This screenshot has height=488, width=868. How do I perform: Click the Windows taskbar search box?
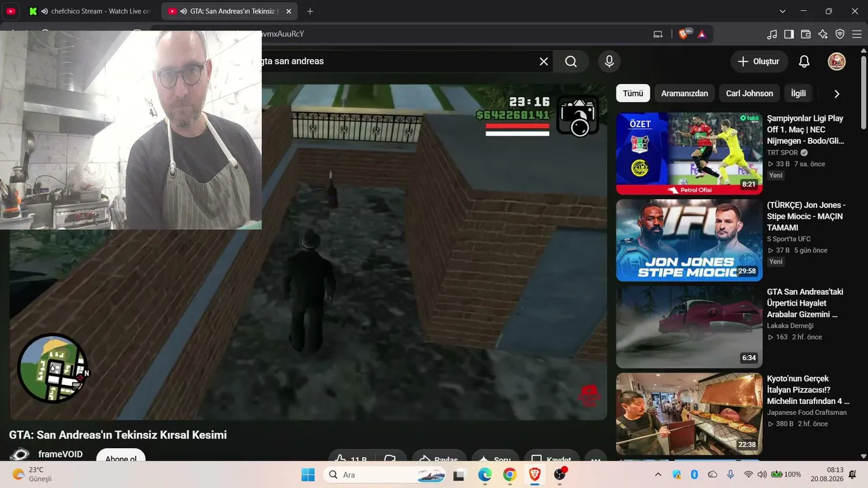click(x=384, y=474)
